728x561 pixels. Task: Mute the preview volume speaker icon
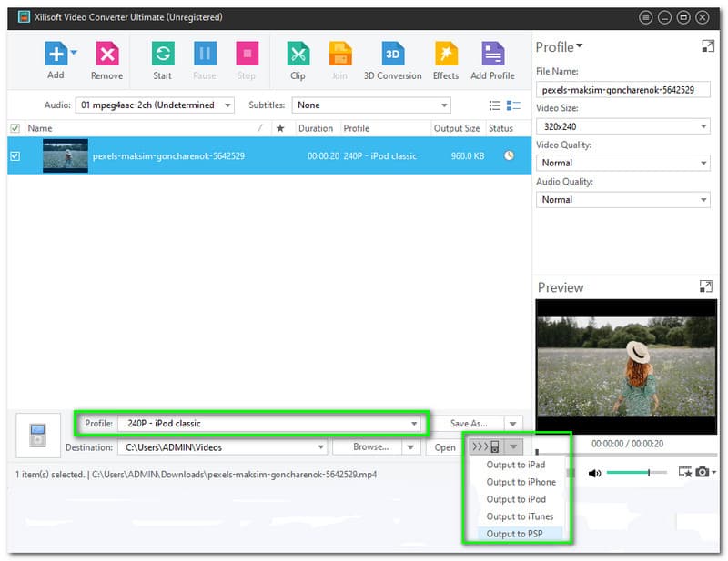[594, 473]
